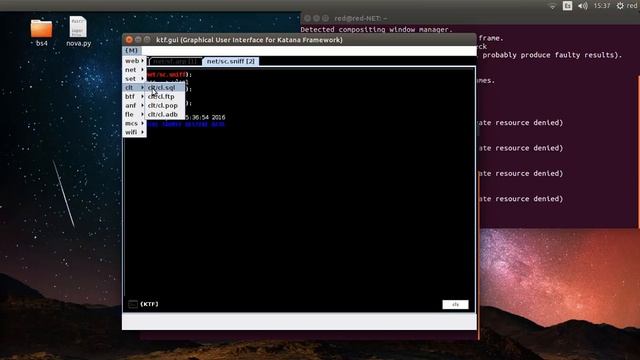Expand the mcs submenu
Viewport: 640px width, 360px height.
click(134, 123)
